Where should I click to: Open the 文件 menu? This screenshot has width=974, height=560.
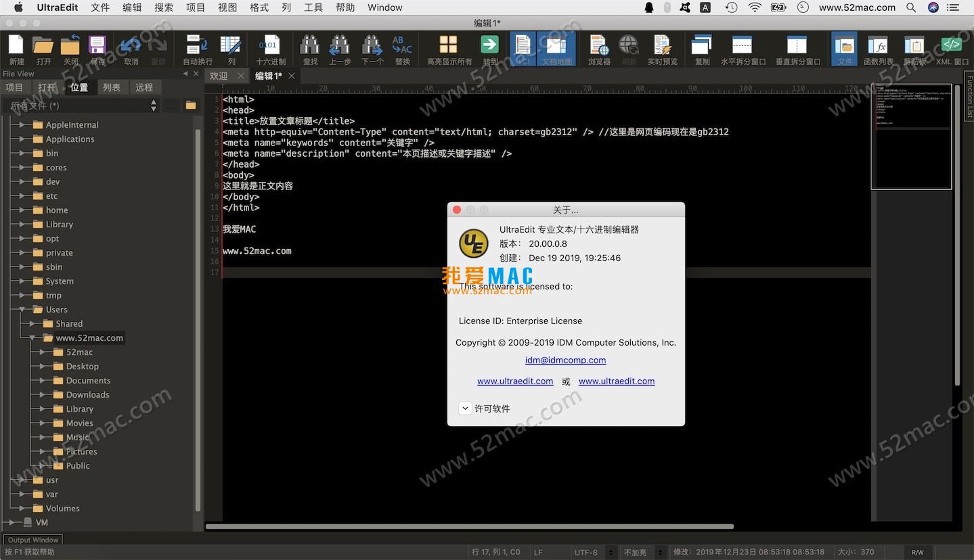tap(100, 7)
